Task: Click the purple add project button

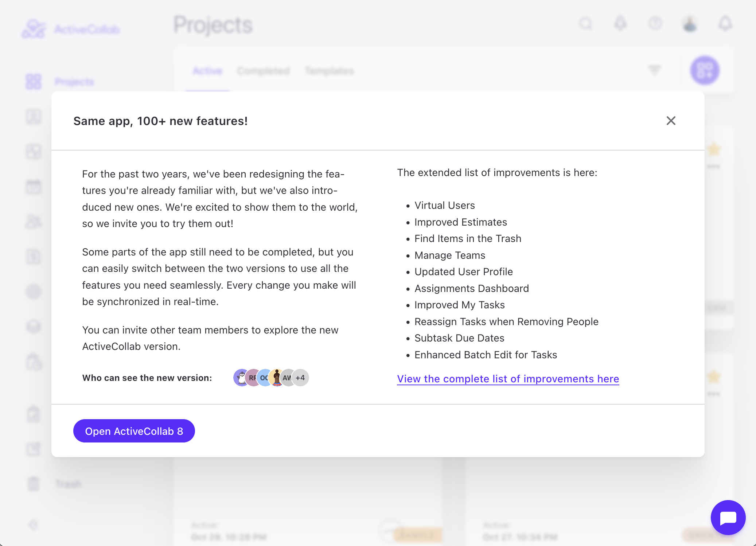Action: (x=705, y=70)
